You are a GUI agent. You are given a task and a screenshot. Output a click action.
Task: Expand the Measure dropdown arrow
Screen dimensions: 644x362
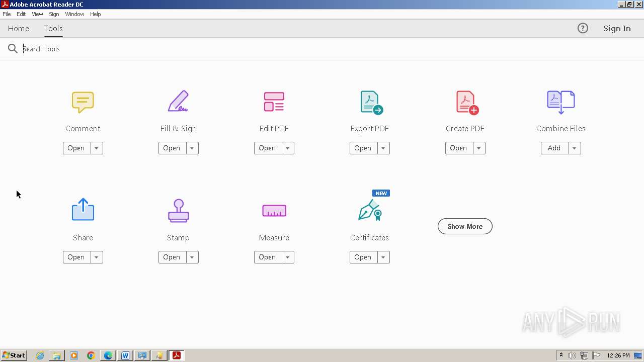point(287,257)
